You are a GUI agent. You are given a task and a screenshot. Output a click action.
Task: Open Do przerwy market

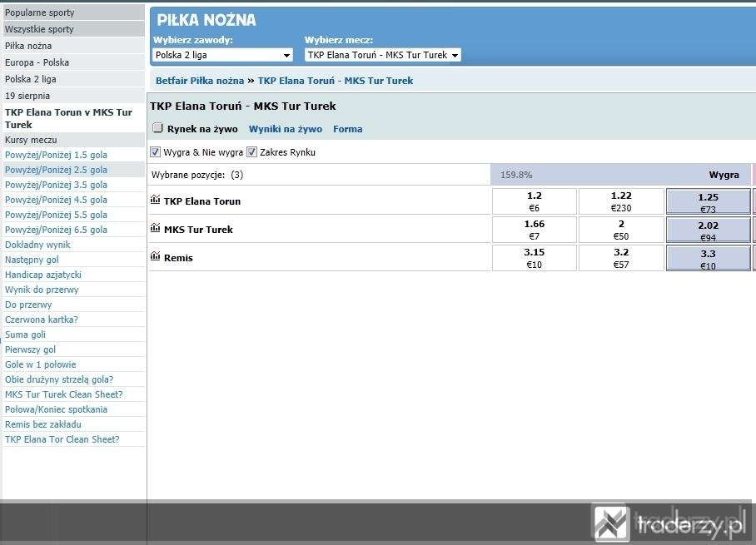[x=28, y=305]
